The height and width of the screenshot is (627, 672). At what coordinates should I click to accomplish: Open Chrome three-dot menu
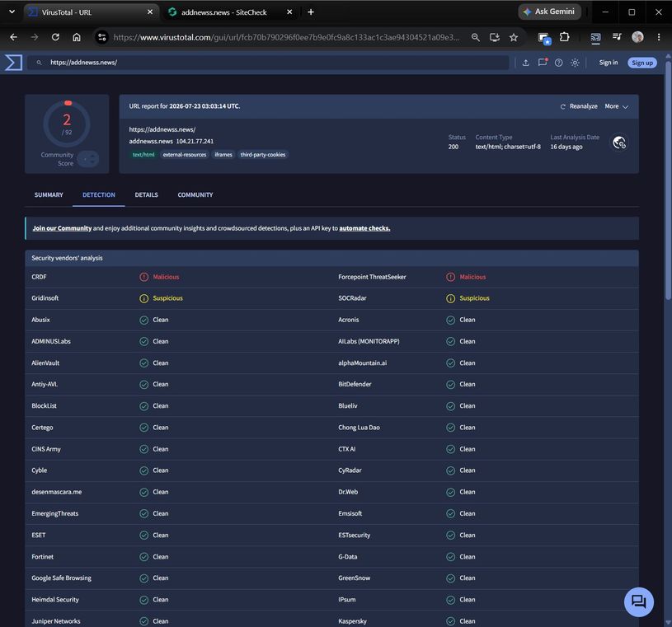point(659,37)
